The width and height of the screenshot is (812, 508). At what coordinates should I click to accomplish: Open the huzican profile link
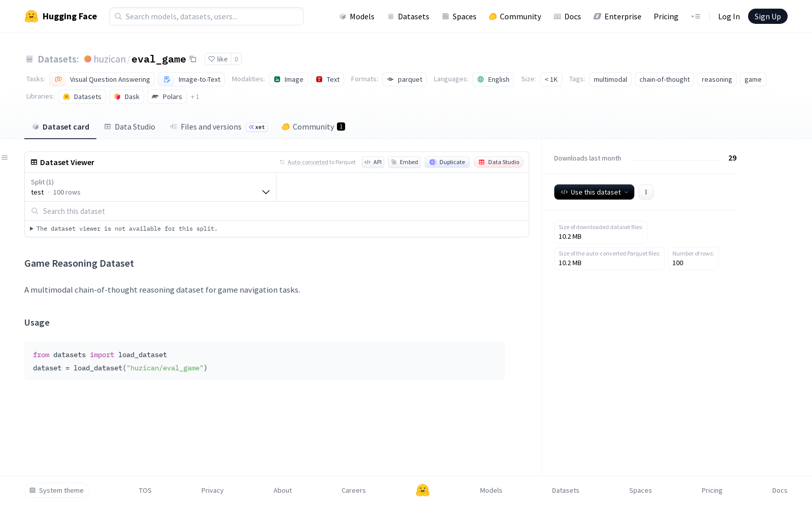click(x=110, y=59)
